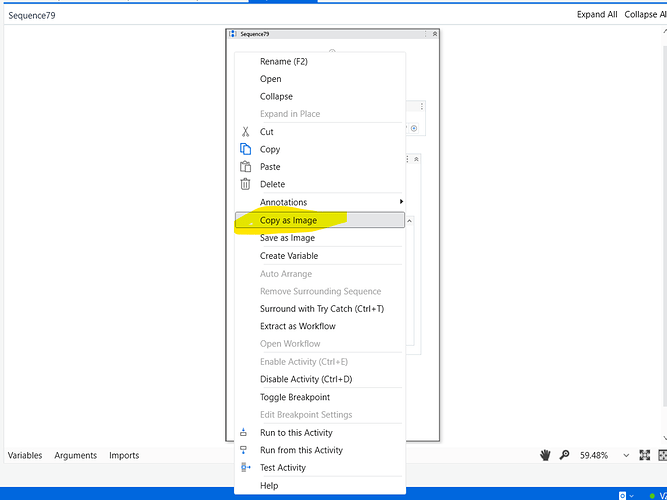Collapse the inner activity with its double chevron

coord(416,159)
